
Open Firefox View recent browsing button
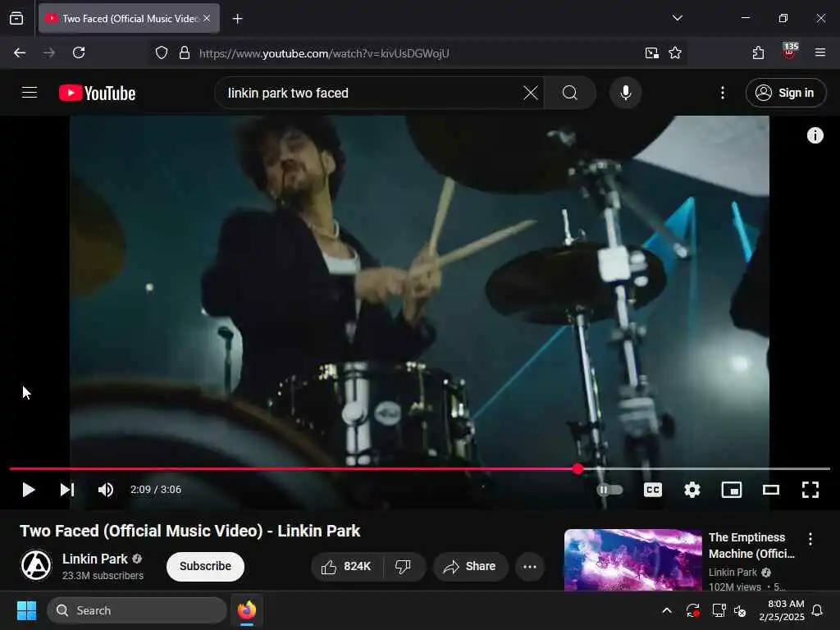[x=16, y=19]
